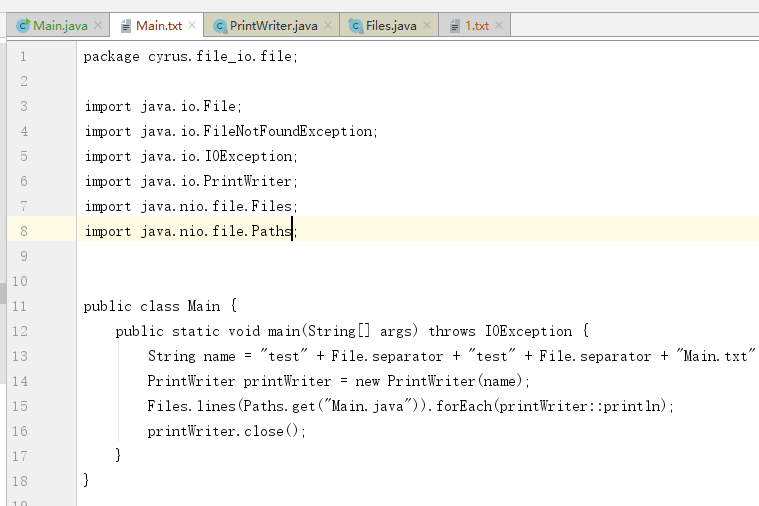The image size is (759, 506).
Task: Click the closing brace on line 17
Action: [x=118, y=455]
